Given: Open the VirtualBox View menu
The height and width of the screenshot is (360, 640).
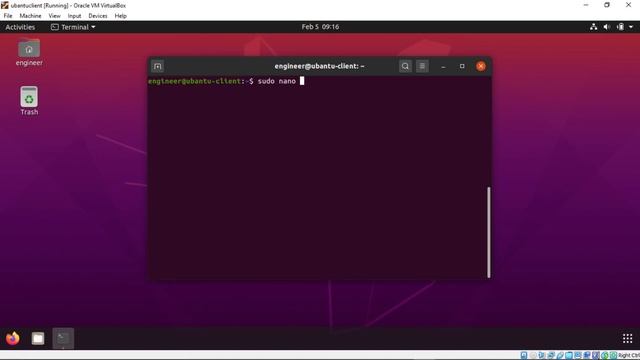Looking at the screenshot, I should 54,16.
